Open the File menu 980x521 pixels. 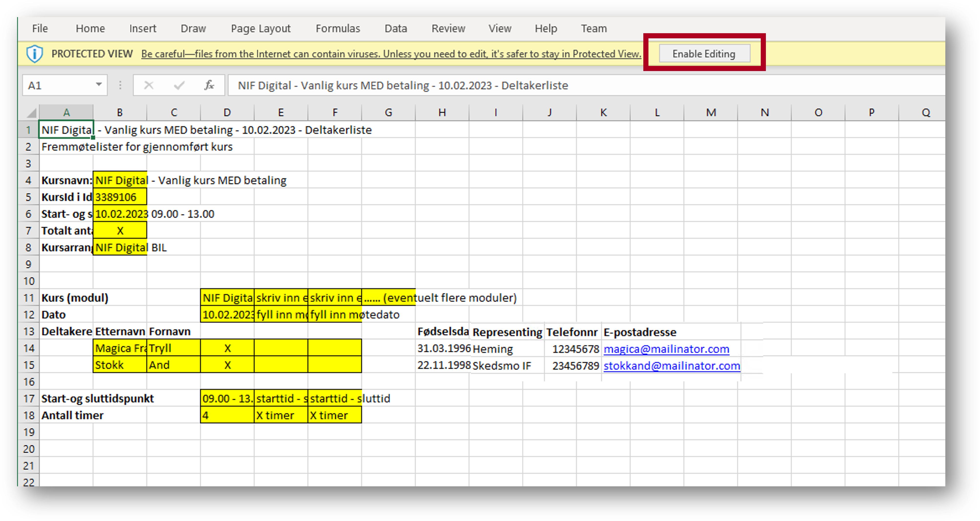(40, 29)
